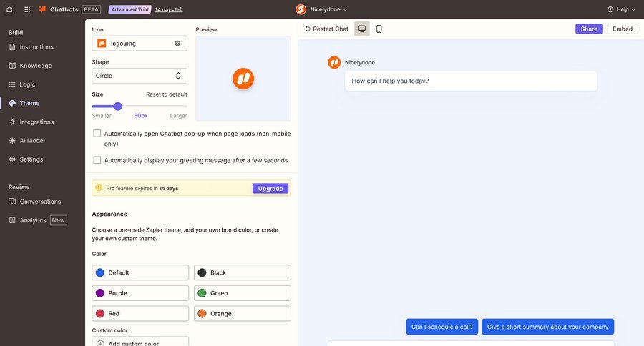The height and width of the screenshot is (346, 644).
Task: Open the Zapier home icon
Action: tap(9, 9)
